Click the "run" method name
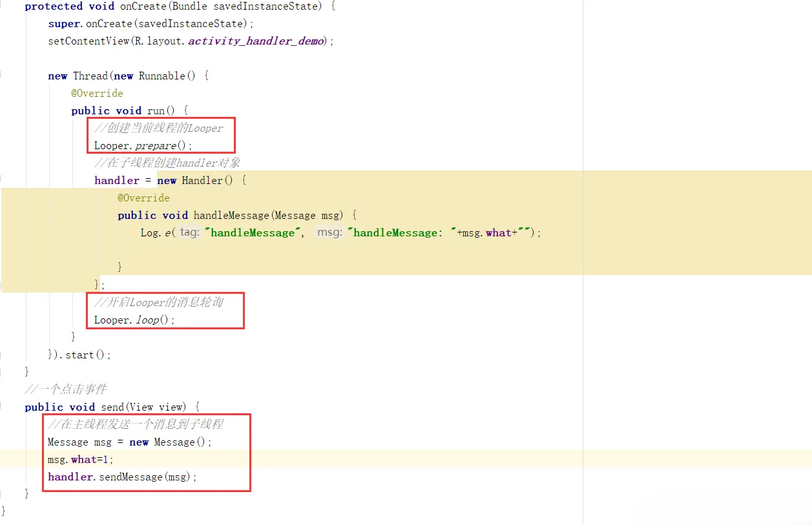The height and width of the screenshot is (525, 812). (x=156, y=110)
